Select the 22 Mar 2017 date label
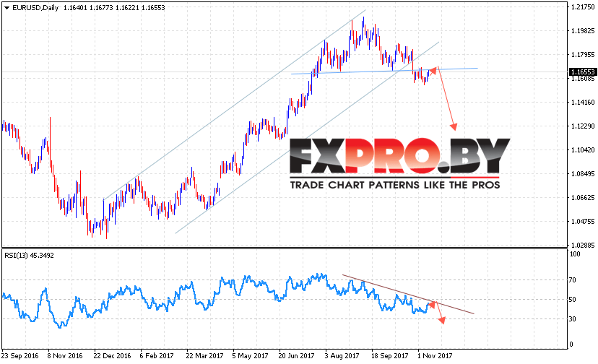598x364 pixels. tap(204, 355)
